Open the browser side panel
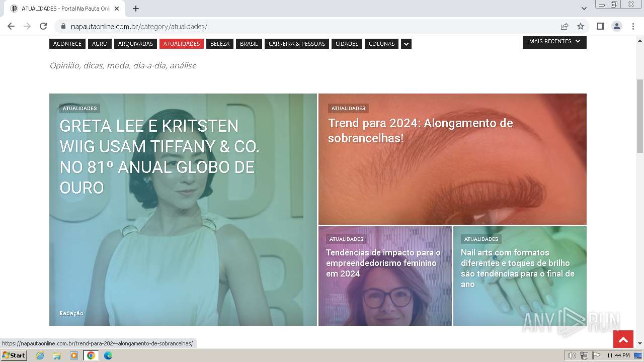Image resolution: width=644 pixels, height=362 pixels. (x=600, y=26)
